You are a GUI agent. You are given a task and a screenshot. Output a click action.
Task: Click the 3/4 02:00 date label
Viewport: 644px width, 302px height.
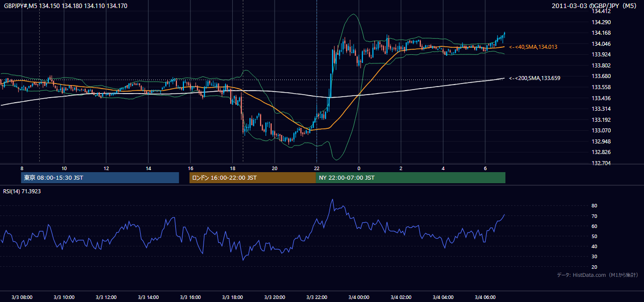(x=401, y=297)
